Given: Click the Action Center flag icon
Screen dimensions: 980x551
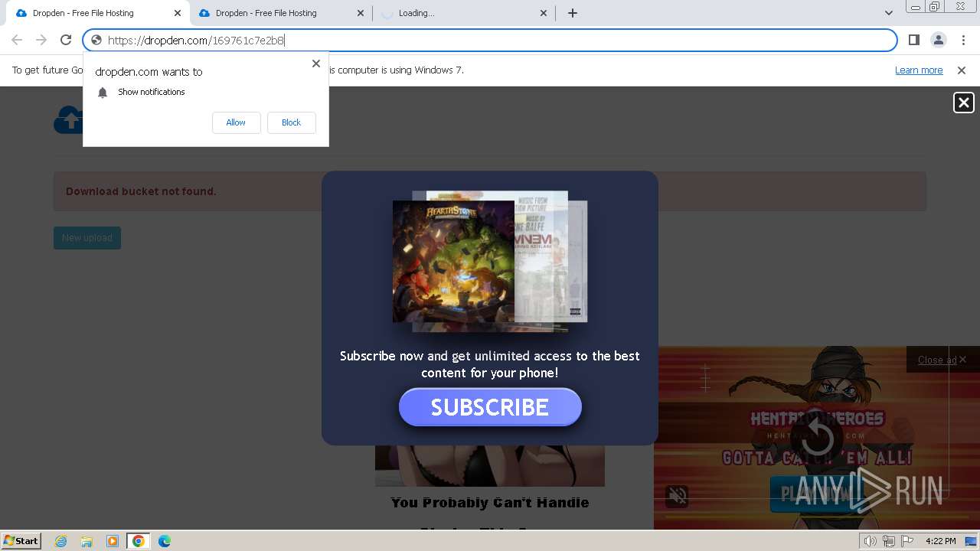Looking at the screenshot, I should [908, 541].
